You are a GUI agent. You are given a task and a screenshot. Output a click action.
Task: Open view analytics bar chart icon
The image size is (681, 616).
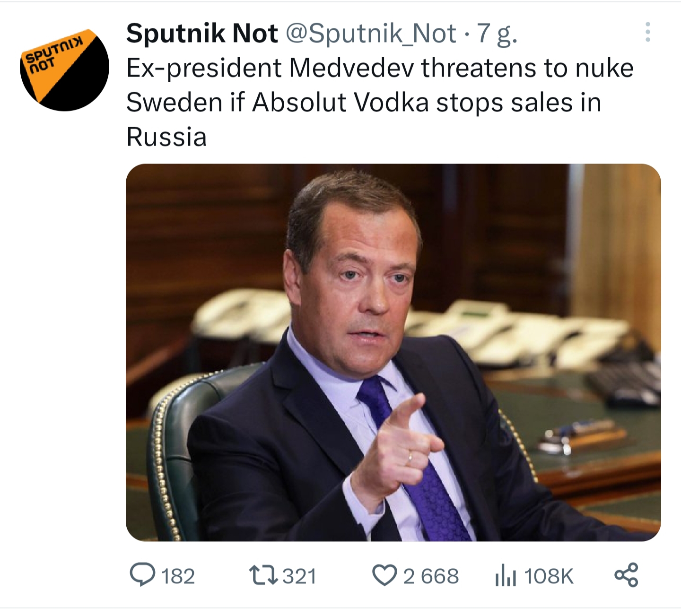(506, 576)
